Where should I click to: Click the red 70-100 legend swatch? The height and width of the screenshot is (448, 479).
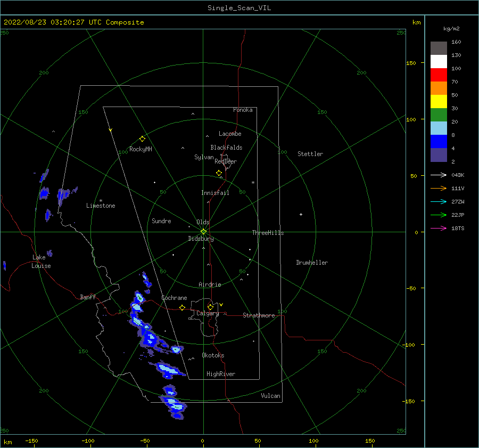439,75
